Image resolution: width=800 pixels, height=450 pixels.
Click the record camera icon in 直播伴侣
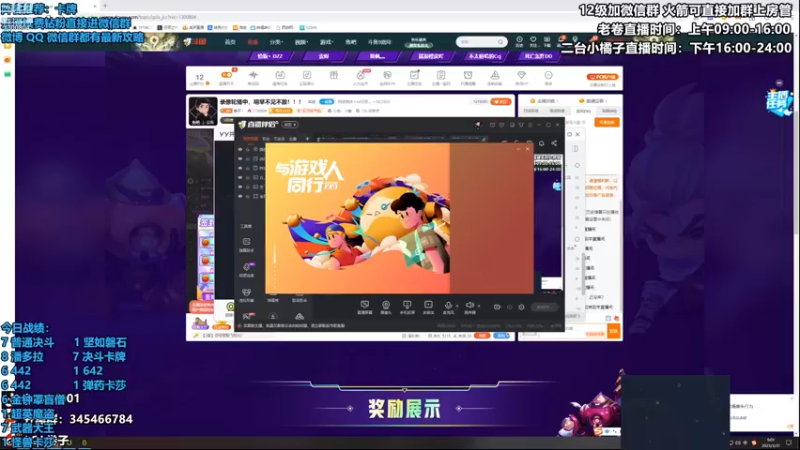[497, 307]
